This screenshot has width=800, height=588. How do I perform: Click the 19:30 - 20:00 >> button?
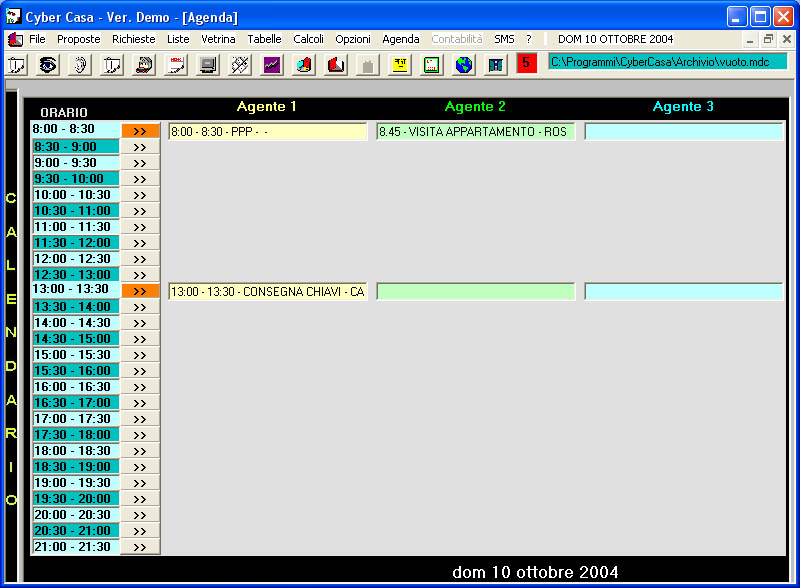(x=140, y=499)
